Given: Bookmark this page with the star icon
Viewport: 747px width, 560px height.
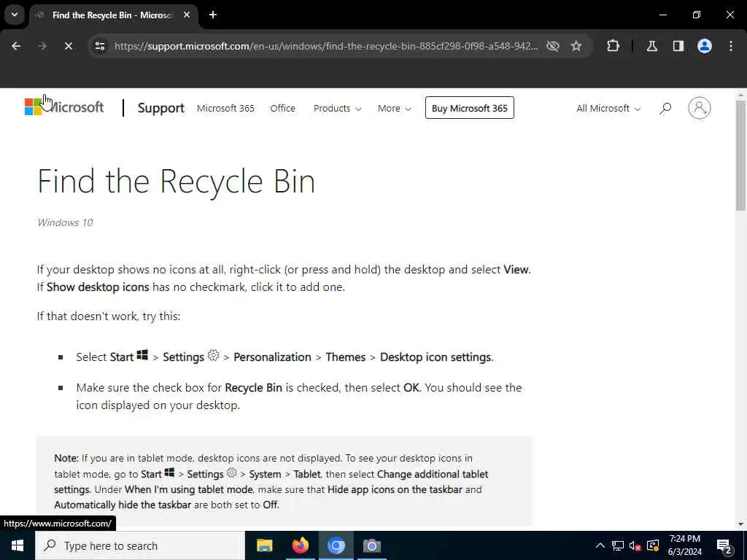Looking at the screenshot, I should tap(576, 46).
